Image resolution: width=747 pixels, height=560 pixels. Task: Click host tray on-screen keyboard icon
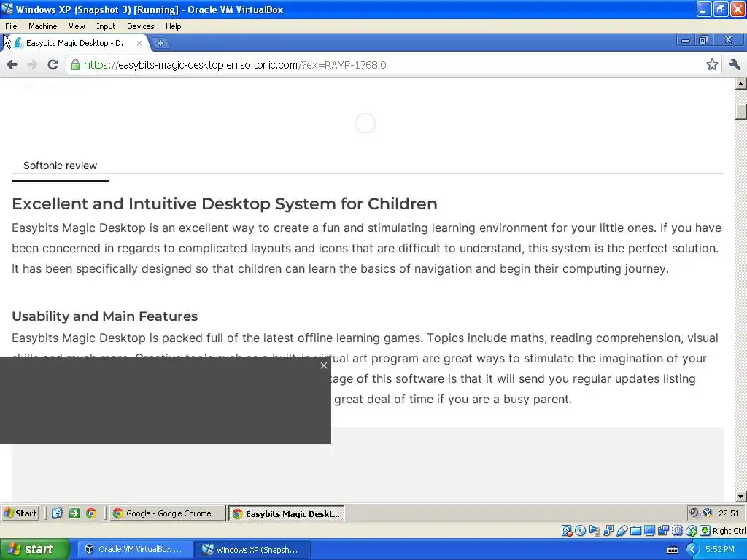click(673, 550)
